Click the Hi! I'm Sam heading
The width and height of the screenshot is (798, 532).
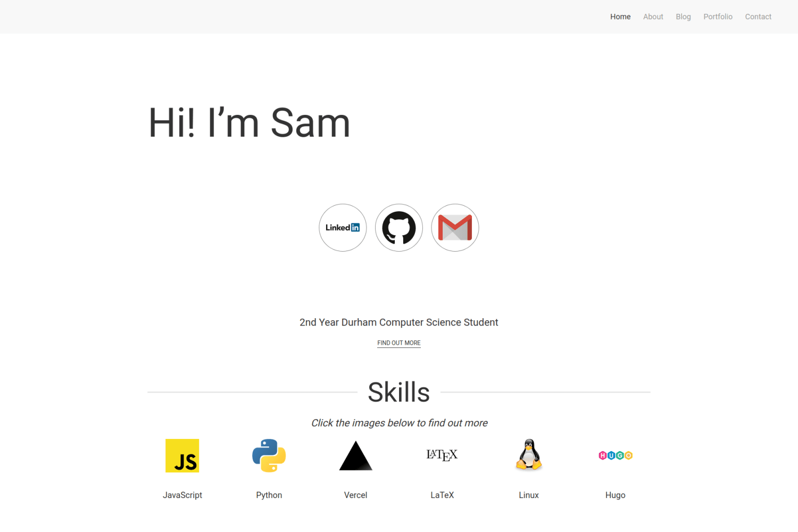[249, 122]
